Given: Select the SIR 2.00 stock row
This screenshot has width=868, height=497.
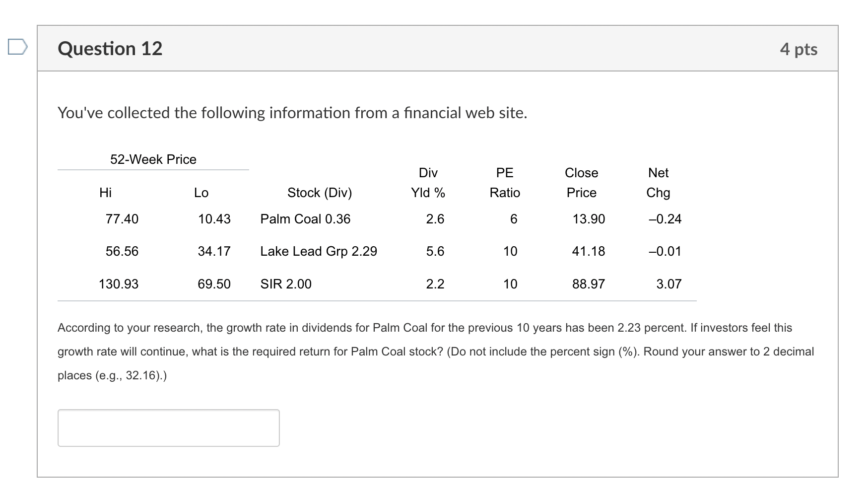Looking at the screenshot, I should (x=285, y=284).
